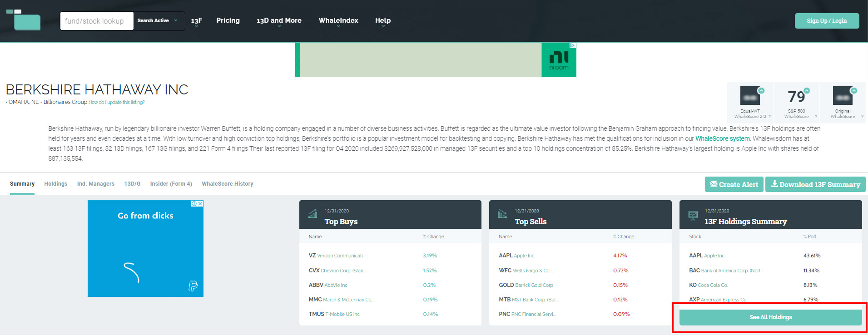
Task: Click help mark beside Original WhaleScore
Action: [862, 117]
